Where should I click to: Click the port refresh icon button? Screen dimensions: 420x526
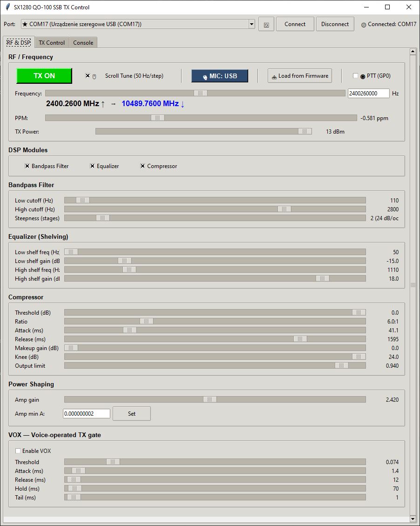(x=266, y=24)
